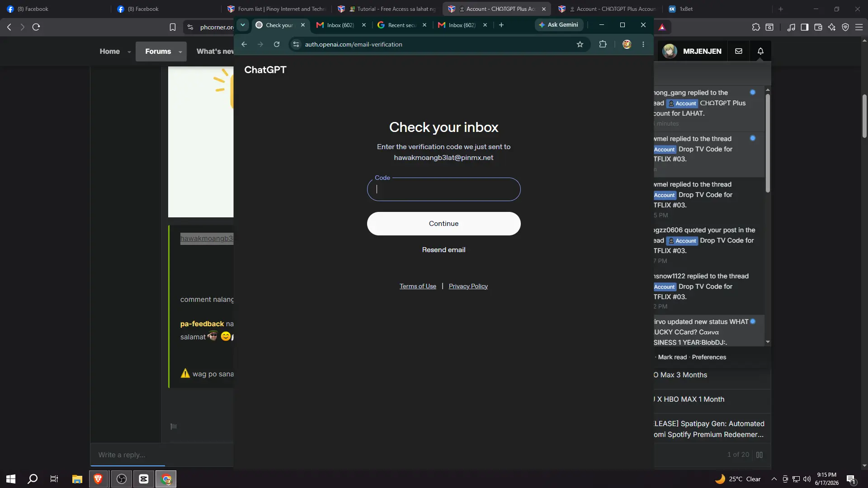Click the ChatGPT logo text
This screenshot has height=488, width=868.
[265, 70]
